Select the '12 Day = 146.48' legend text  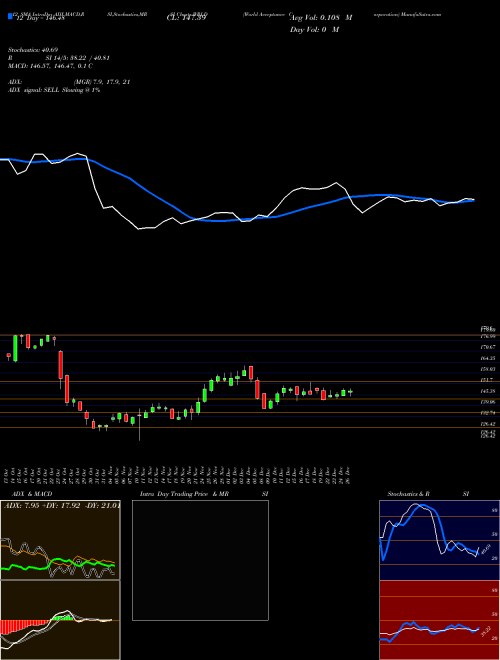40,18
